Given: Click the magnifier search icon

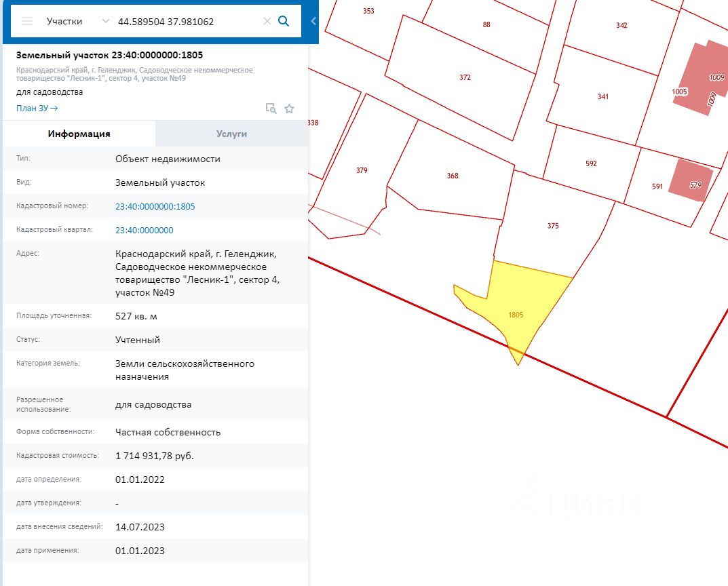Looking at the screenshot, I should tap(283, 21).
